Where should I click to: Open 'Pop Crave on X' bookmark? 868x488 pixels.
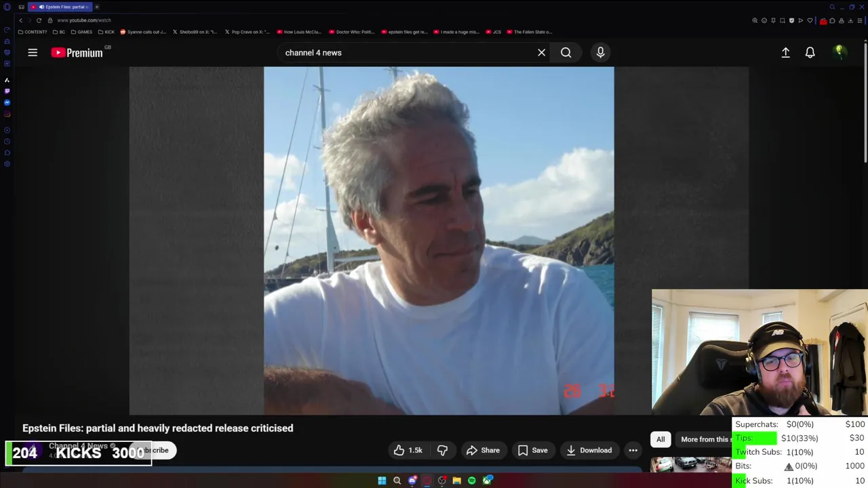[247, 32]
